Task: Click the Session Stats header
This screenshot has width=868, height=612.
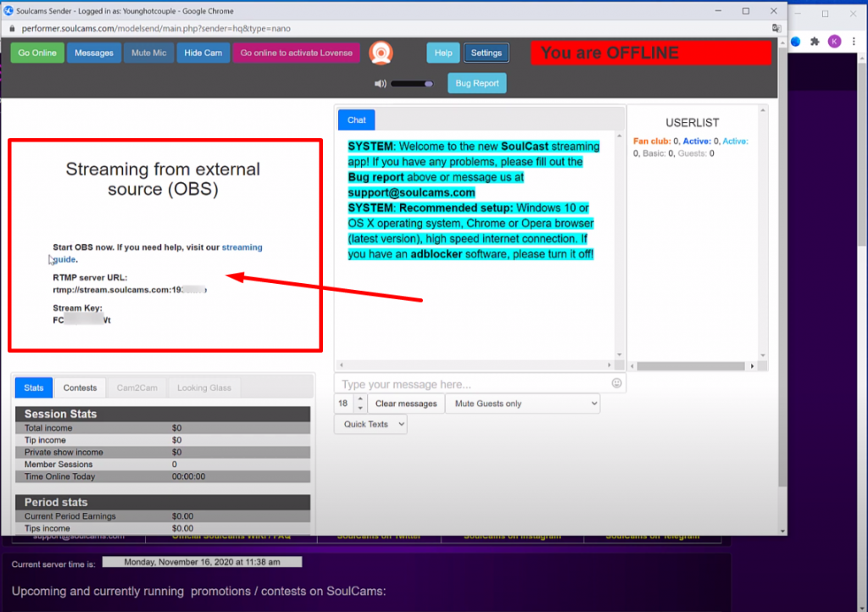Action: pos(163,414)
